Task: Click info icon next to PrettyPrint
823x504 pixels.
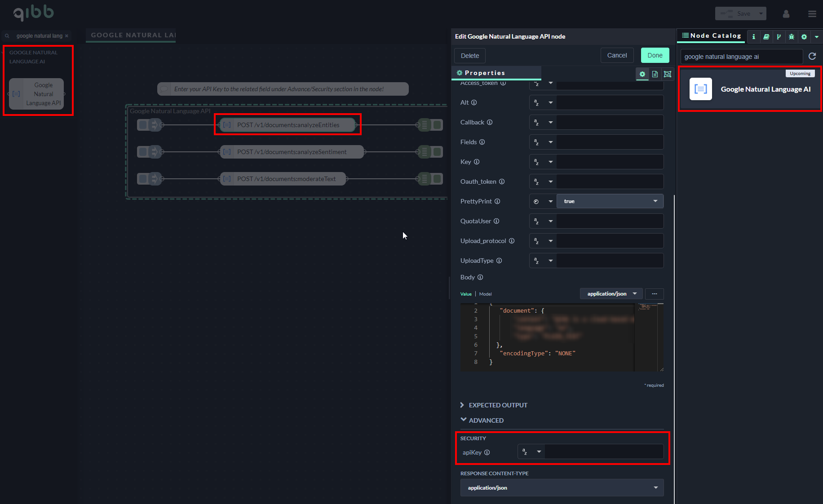Action: [497, 201]
